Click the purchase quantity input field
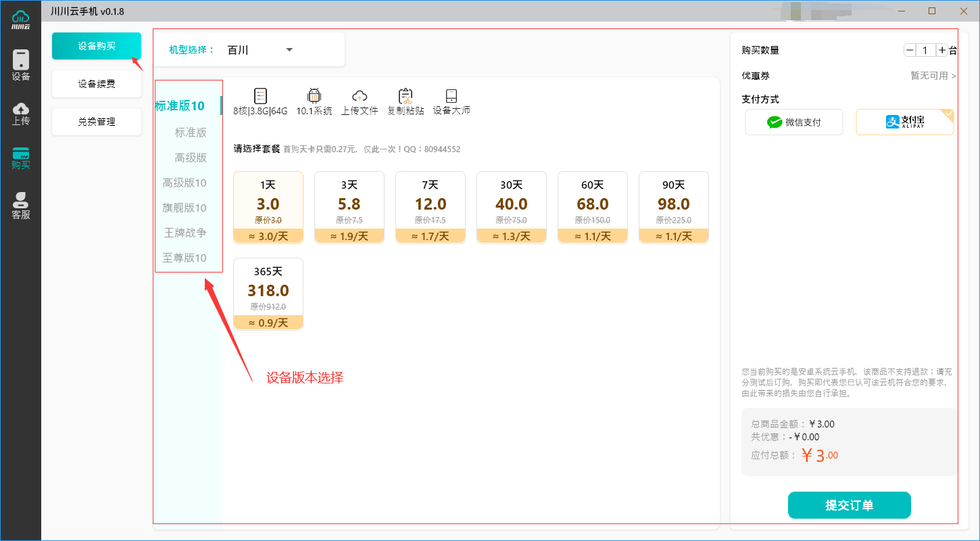This screenshot has height=541, width=980. [926, 50]
